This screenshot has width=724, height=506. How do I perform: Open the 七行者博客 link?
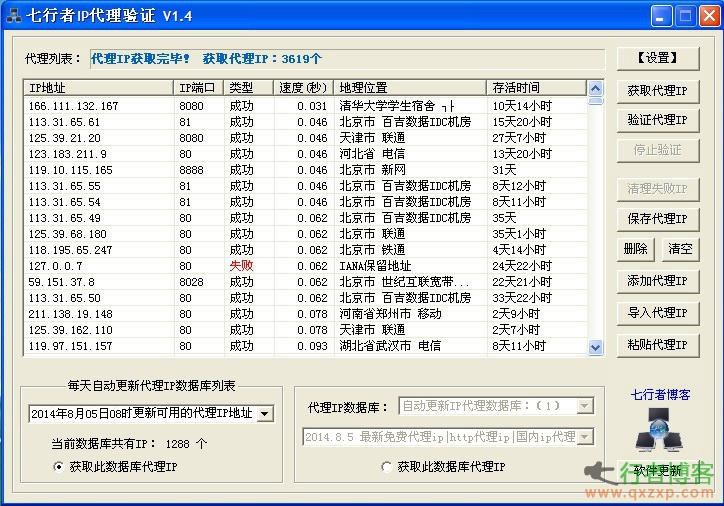point(660,395)
